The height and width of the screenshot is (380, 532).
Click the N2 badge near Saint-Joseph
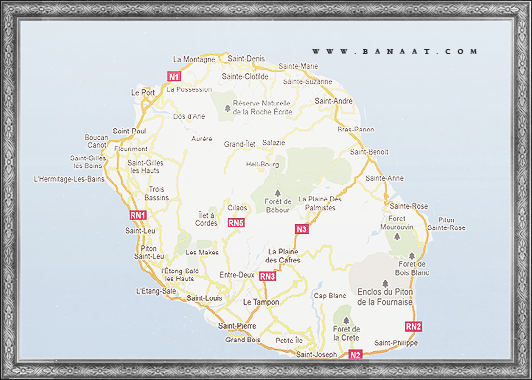point(355,355)
